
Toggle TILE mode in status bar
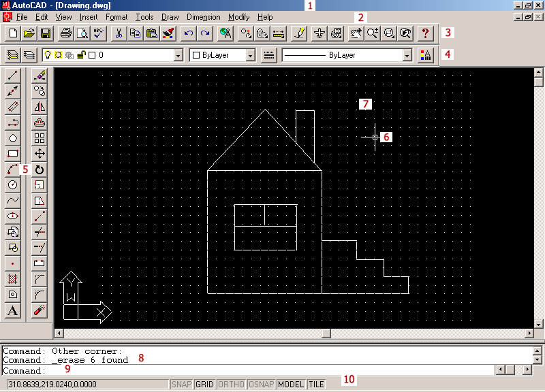pyautogui.click(x=316, y=385)
